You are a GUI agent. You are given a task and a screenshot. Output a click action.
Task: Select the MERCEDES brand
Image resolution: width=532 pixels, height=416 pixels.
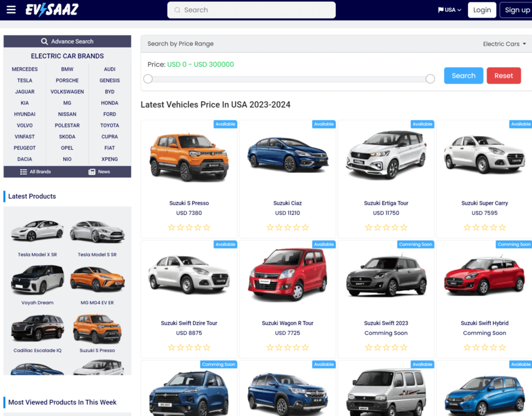tap(25, 69)
